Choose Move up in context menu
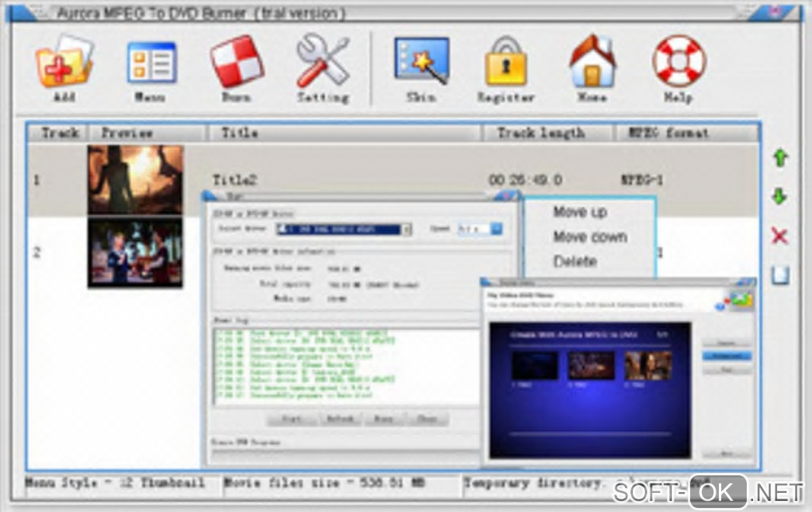Screen dimensions: 812x512 click(580, 212)
